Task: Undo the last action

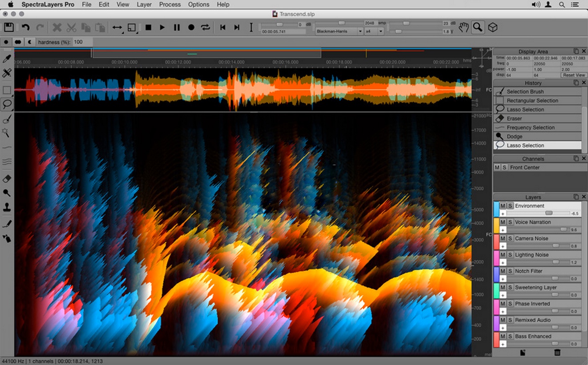Action: [x=25, y=27]
